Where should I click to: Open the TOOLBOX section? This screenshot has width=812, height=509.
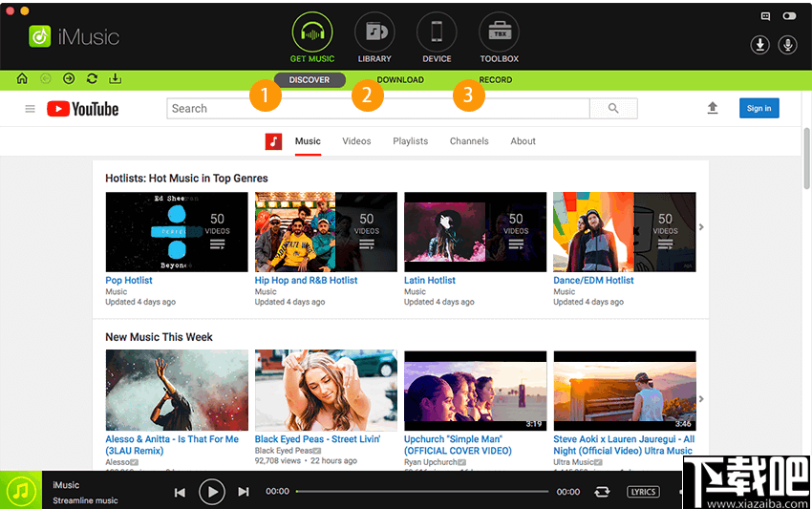pyautogui.click(x=500, y=38)
